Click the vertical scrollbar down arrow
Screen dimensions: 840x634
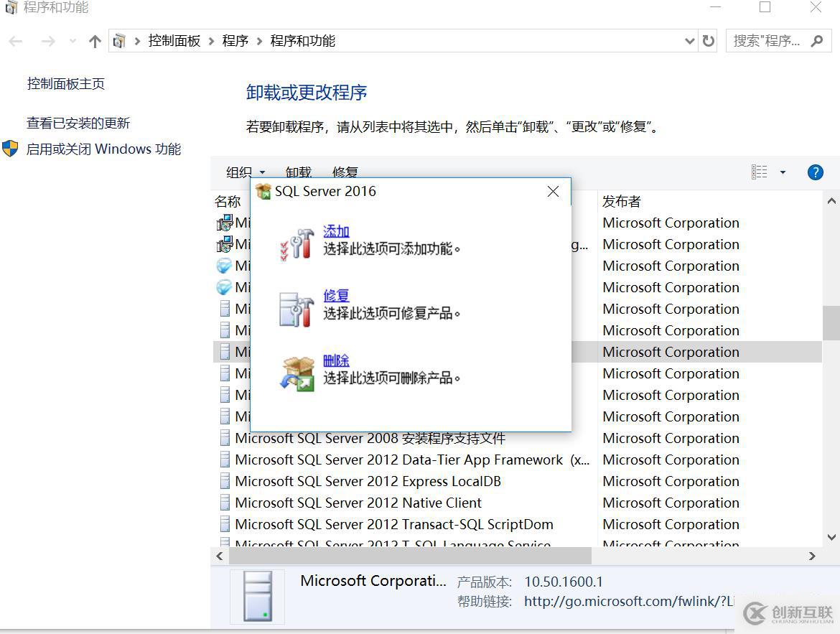pyautogui.click(x=833, y=536)
